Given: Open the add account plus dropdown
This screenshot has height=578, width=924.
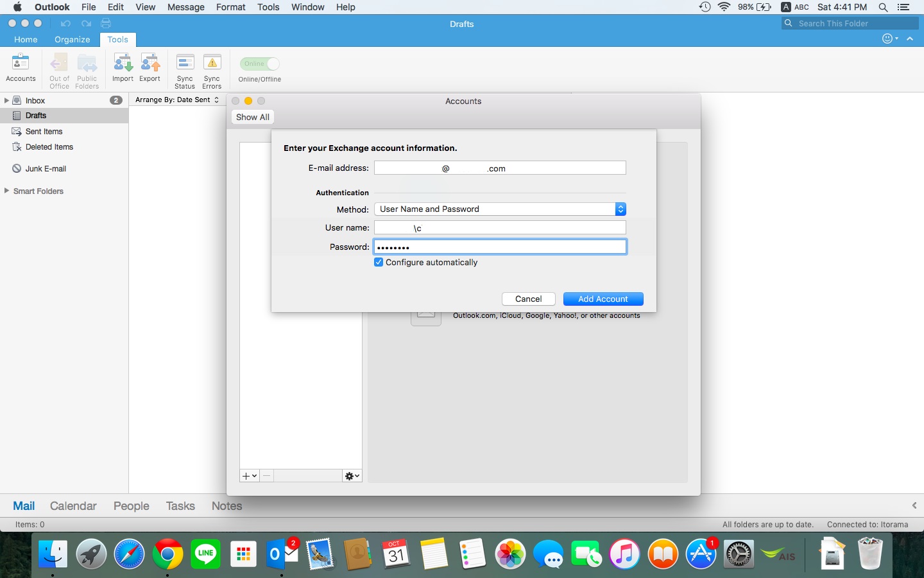Looking at the screenshot, I should [249, 476].
